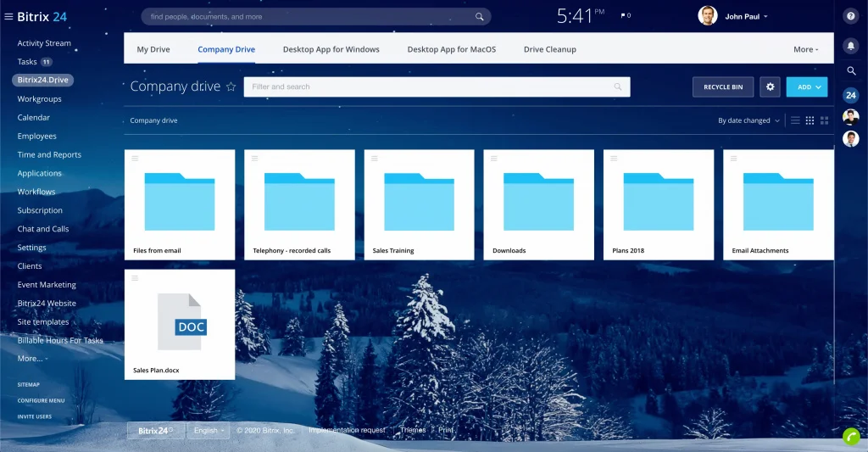Open notifications bell in right sidebar

(851, 45)
